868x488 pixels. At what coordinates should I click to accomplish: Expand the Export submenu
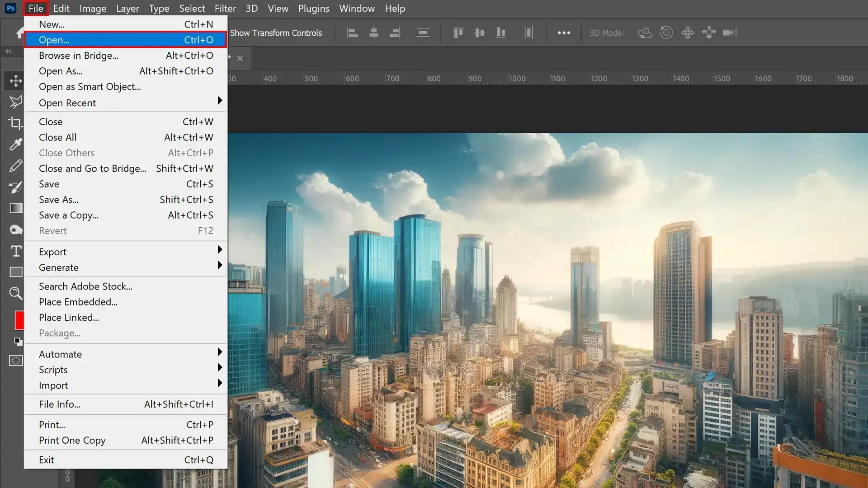pyautogui.click(x=126, y=252)
